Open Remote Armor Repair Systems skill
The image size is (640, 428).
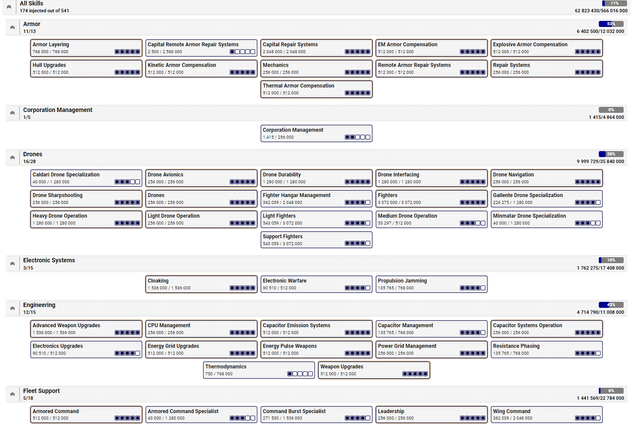coord(431,69)
